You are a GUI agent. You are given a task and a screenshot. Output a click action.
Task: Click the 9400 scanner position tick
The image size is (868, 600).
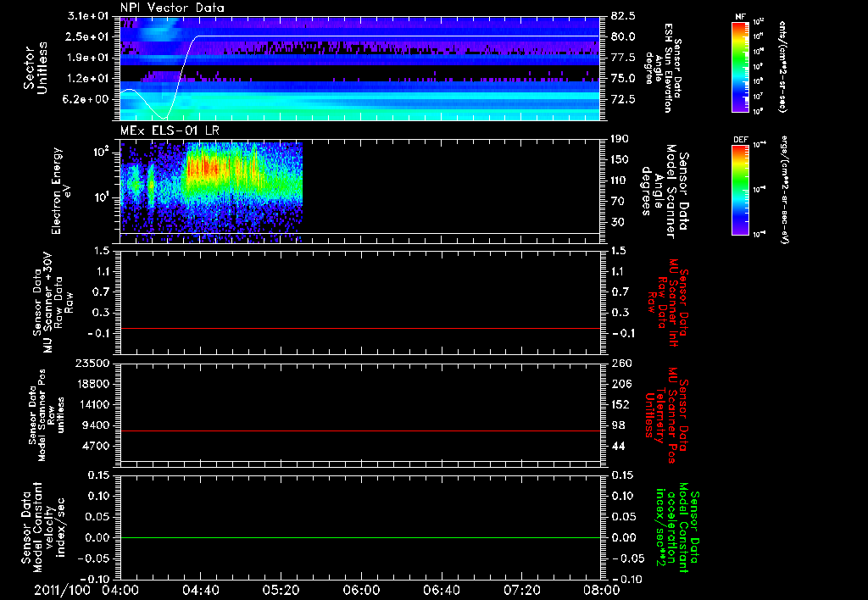(95, 425)
